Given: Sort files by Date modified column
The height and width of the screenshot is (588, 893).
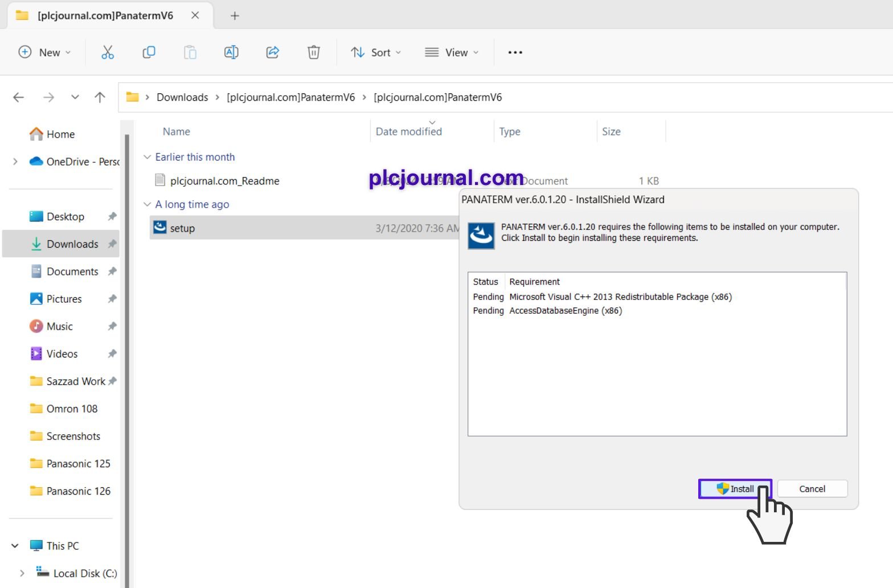Looking at the screenshot, I should pyautogui.click(x=409, y=131).
